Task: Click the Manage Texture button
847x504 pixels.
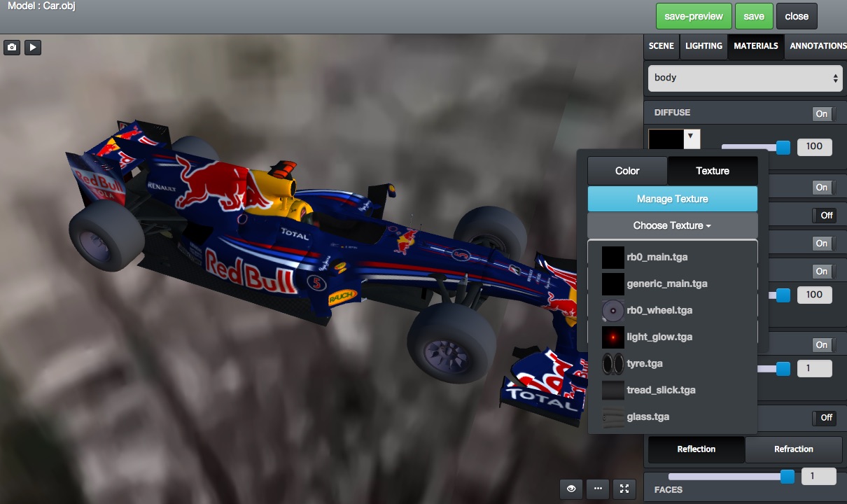Action: coord(673,199)
